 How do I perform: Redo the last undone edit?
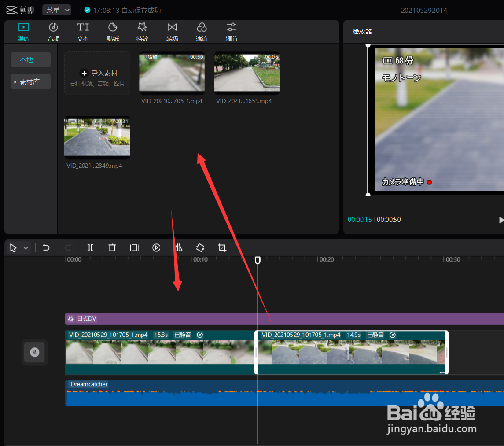coord(68,247)
